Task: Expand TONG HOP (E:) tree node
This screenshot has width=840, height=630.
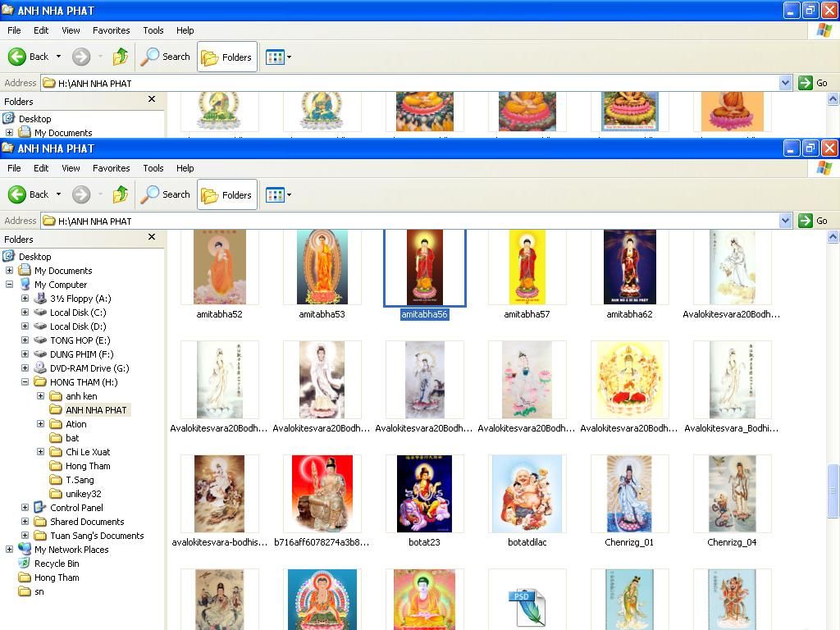Action: pyautogui.click(x=25, y=340)
